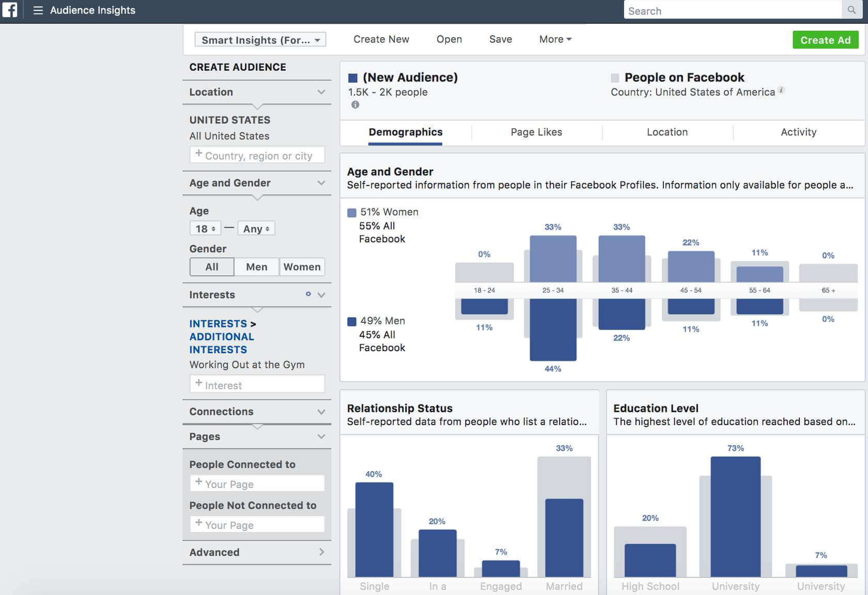Click the blue New Audience color swatch
The width and height of the screenshot is (868, 595).
tap(353, 78)
